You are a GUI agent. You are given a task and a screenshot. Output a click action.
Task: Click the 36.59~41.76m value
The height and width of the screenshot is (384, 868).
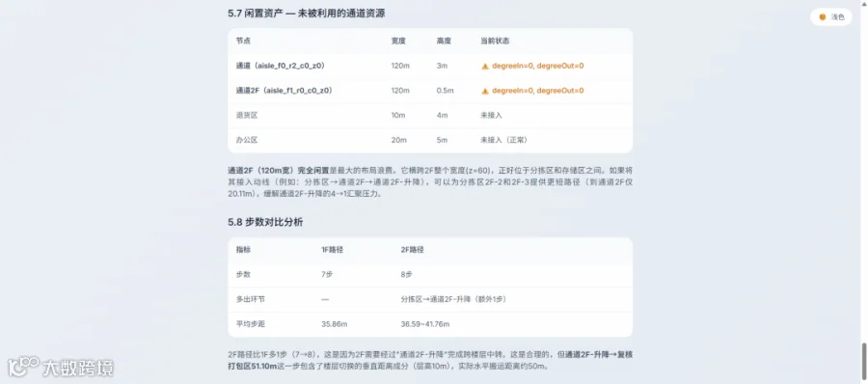425,323
